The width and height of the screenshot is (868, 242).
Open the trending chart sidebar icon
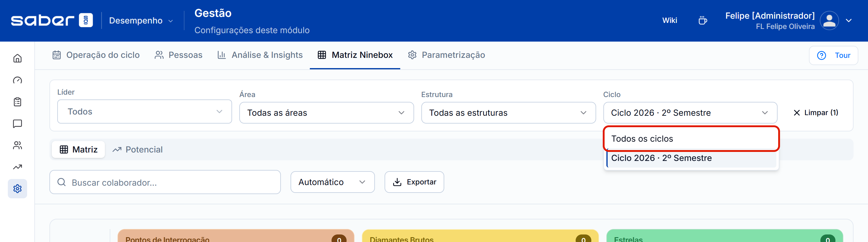(x=17, y=167)
